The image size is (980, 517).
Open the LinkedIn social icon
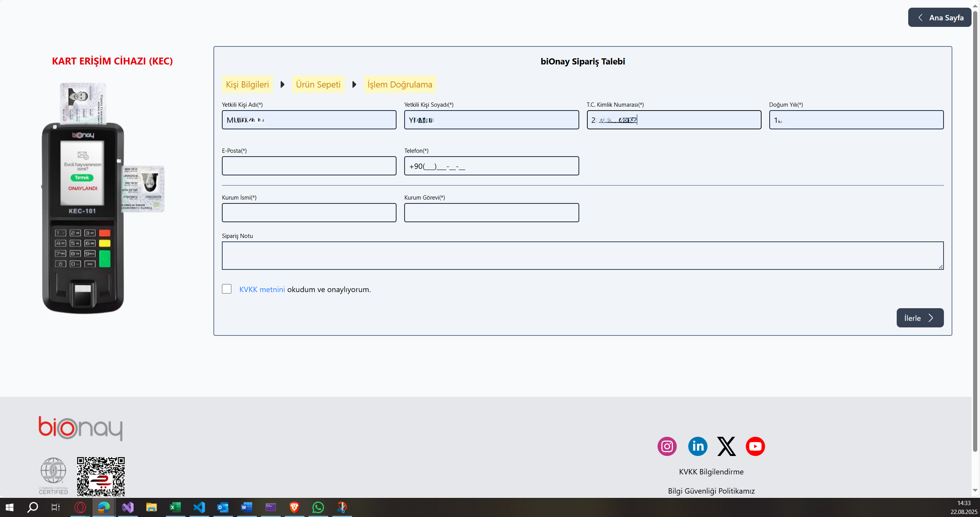(x=697, y=446)
